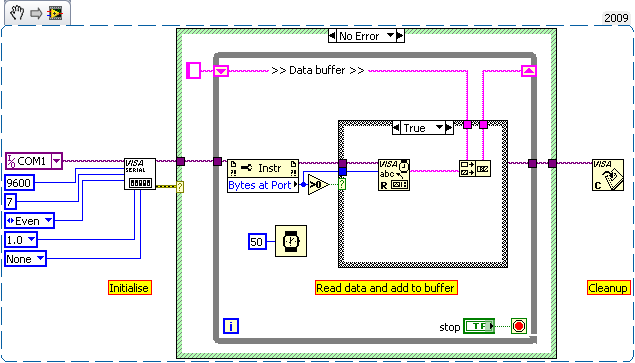Open the No Error case selector menu
The width and height of the screenshot is (635, 363).
tap(390, 36)
